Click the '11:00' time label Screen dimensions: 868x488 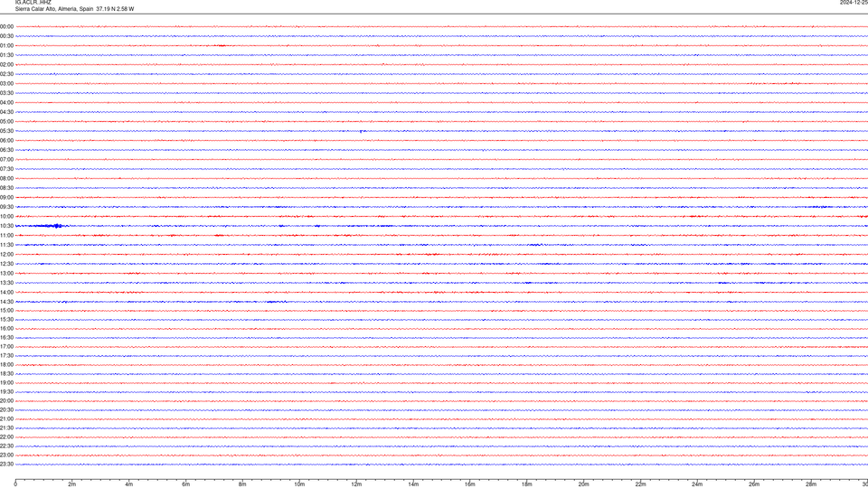[6, 235]
